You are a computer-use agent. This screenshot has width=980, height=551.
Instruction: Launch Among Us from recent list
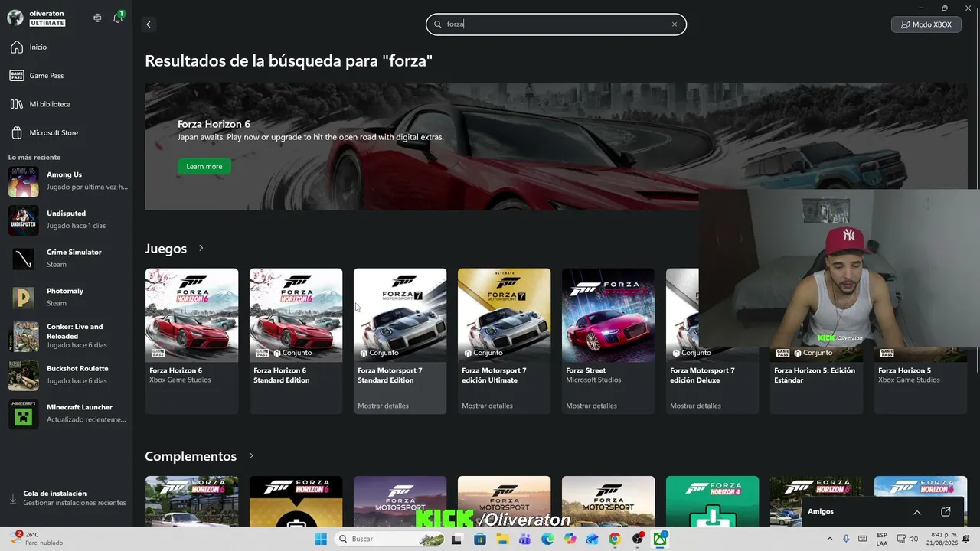(67, 181)
